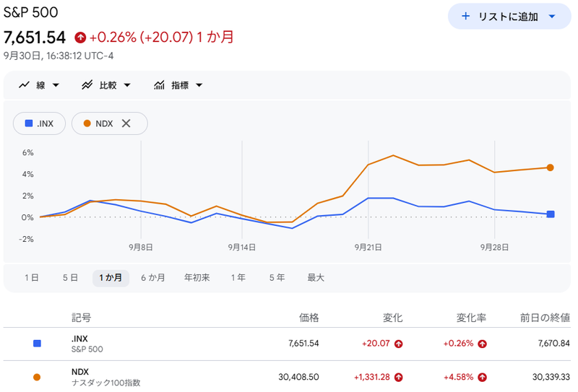Click the NDX symbol in table

tap(80, 372)
